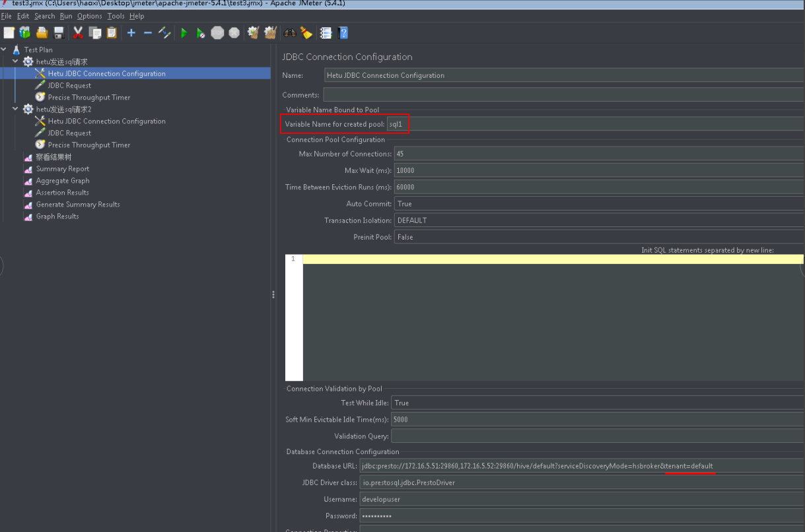Click the Cut scissors icon

tap(78, 32)
